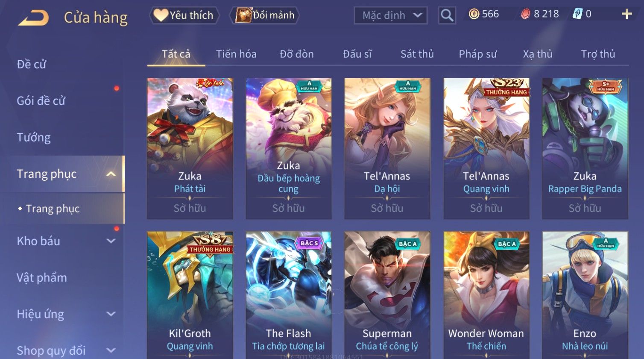Viewport: 644px width, 359px height.
Task: Open Đổi mảnh chest exchange
Action: (x=265, y=15)
